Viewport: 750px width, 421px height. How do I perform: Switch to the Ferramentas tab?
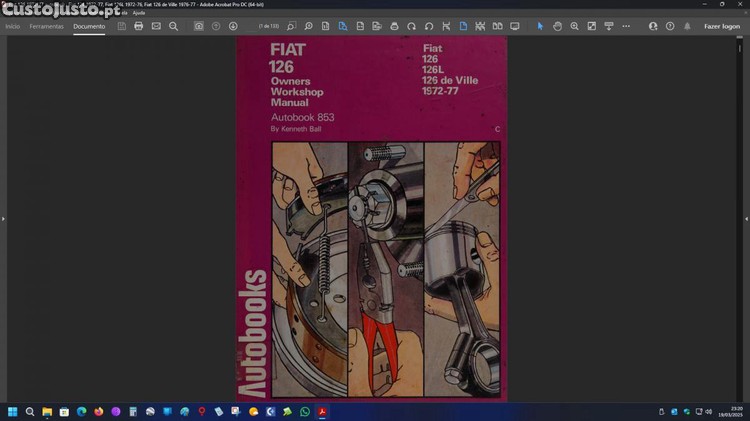44,26
